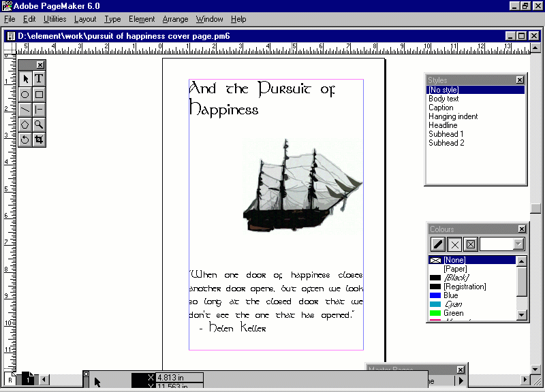Toggle the Fill colour button in Colours
Viewport: 545px width, 392px height.
point(454,244)
